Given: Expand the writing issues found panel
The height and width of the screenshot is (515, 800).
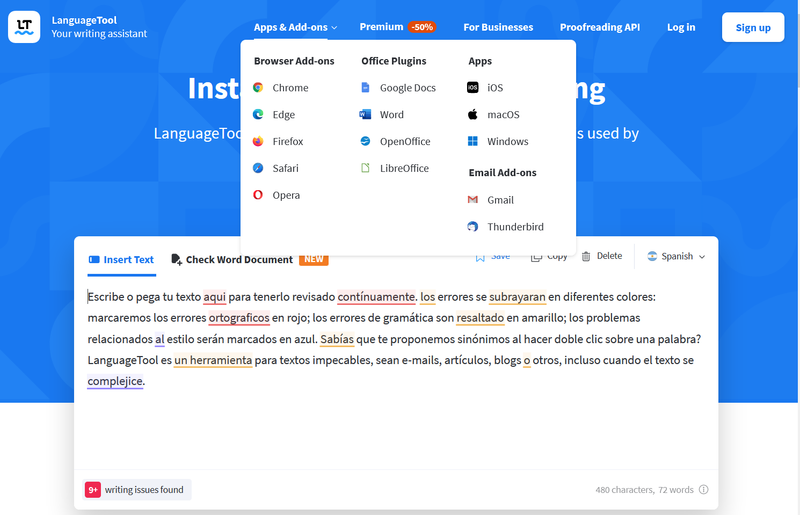Looking at the screenshot, I should [x=137, y=490].
